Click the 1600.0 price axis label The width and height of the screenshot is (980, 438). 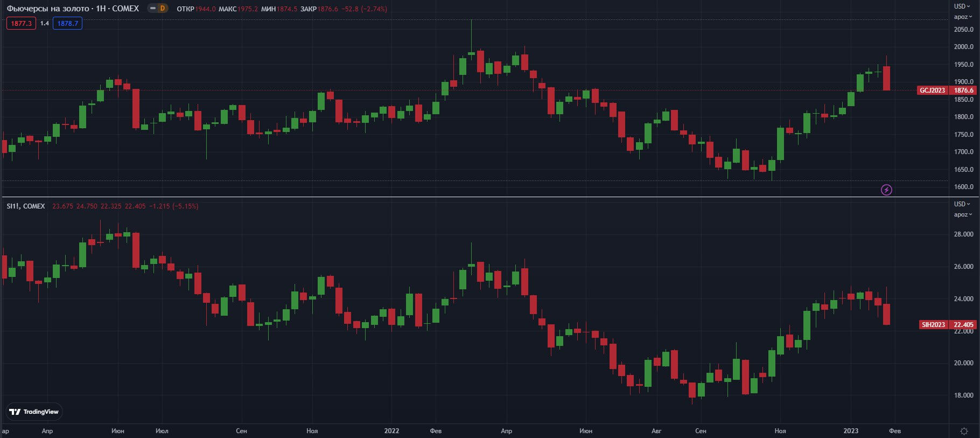pos(964,187)
